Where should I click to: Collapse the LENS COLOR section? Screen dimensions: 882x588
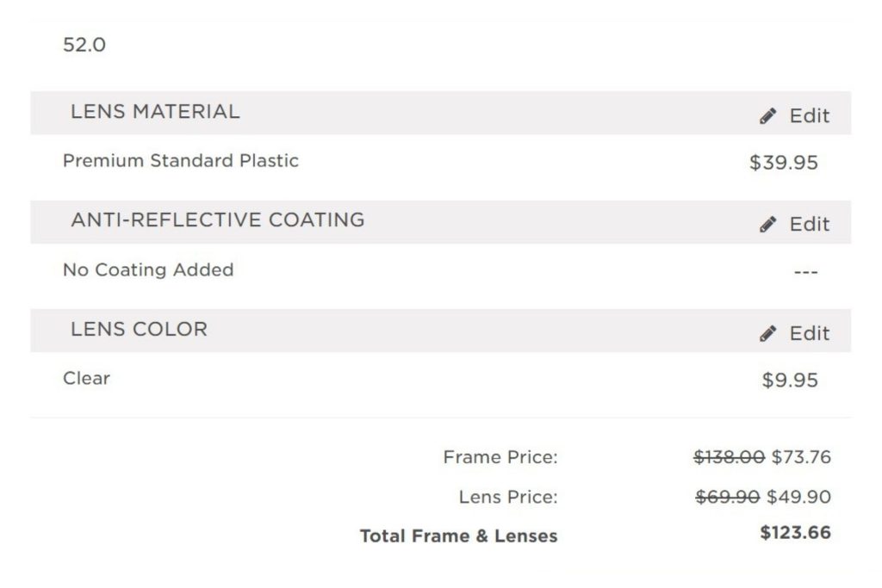coord(137,329)
